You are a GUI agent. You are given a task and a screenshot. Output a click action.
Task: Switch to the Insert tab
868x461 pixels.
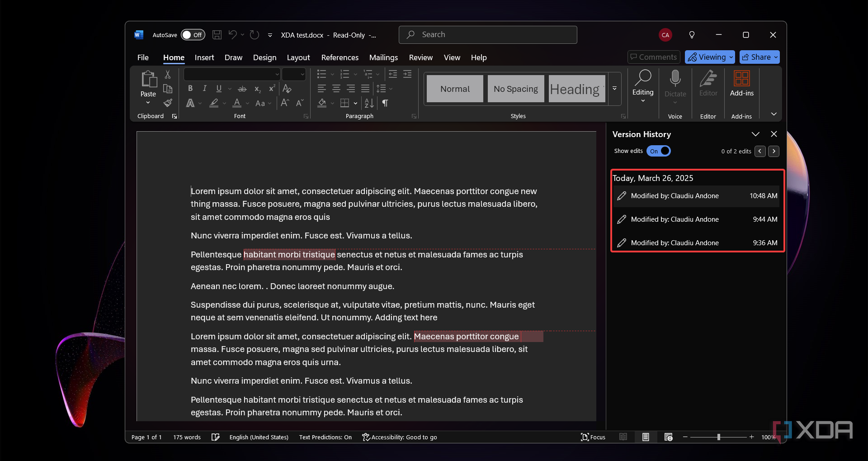click(204, 57)
